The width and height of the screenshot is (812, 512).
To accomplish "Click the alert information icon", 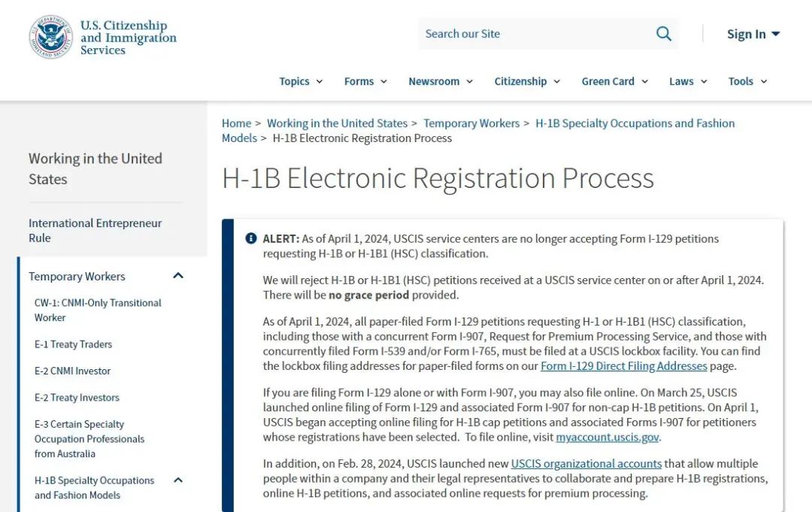I will tap(251, 238).
